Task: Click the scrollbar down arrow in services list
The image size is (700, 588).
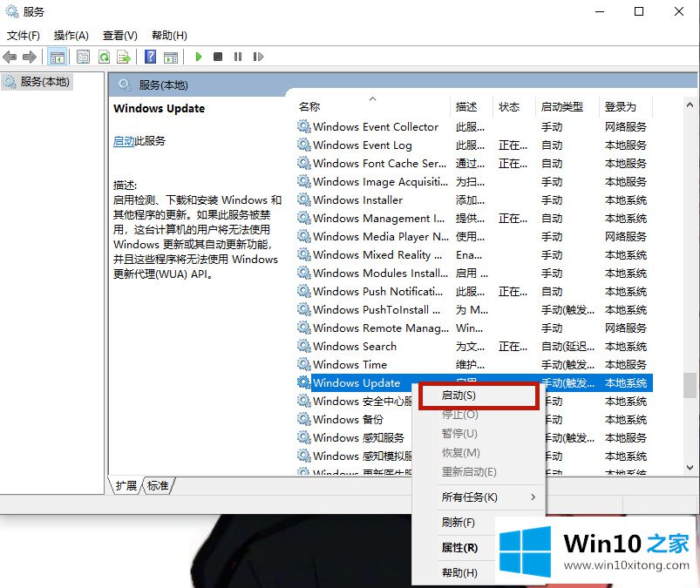Action: coord(690,468)
